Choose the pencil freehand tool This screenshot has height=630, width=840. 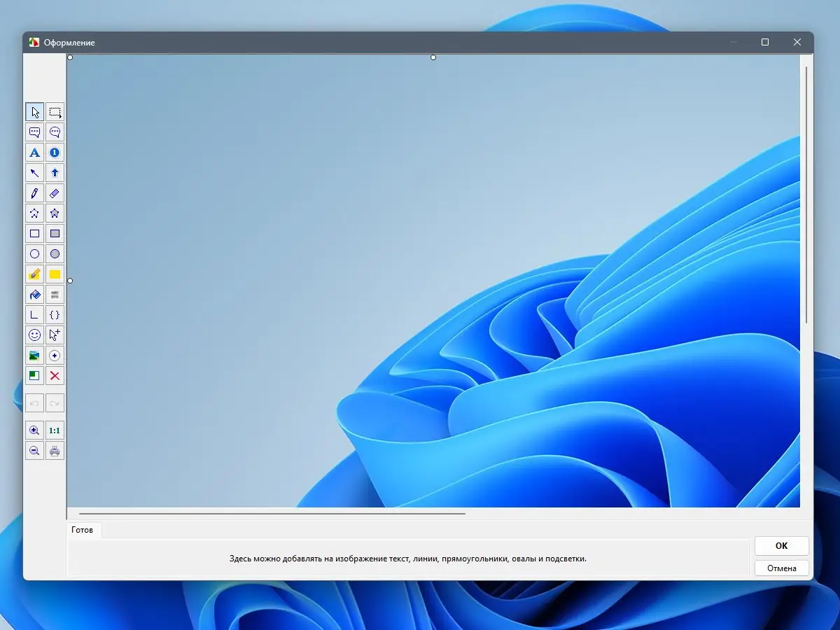[34, 193]
